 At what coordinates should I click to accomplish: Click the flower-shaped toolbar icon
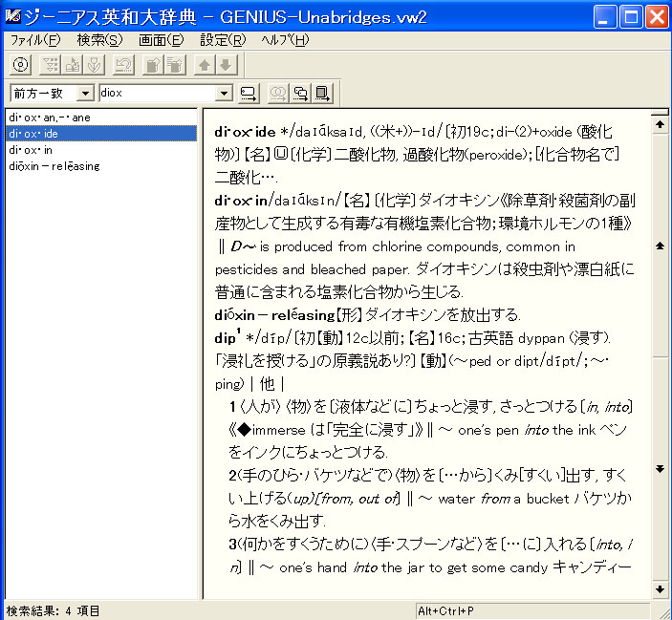[x=93, y=65]
